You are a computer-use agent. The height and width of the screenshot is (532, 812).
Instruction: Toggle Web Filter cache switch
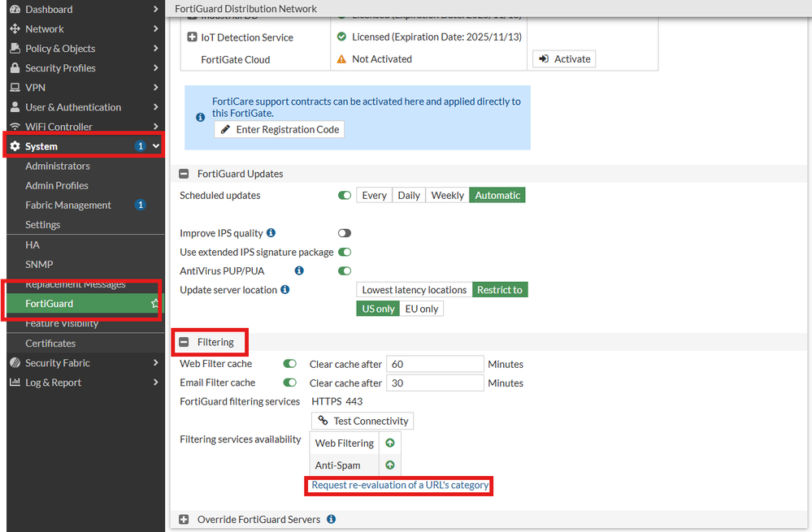290,364
